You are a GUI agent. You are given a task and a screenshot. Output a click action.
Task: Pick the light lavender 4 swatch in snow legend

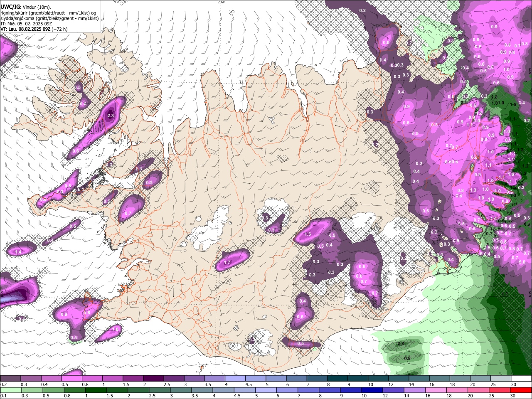point(235,379)
